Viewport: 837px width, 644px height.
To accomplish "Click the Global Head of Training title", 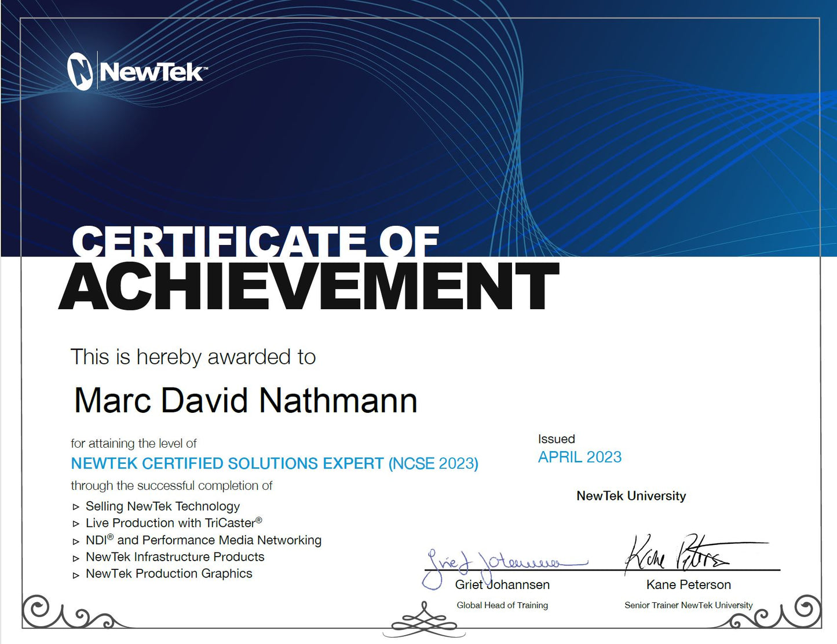I will [x=502, y=605].
